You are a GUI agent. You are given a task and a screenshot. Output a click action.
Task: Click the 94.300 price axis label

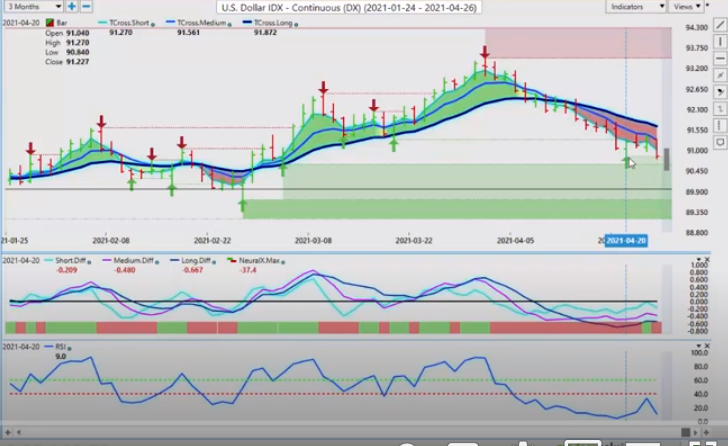pos(696,27)
